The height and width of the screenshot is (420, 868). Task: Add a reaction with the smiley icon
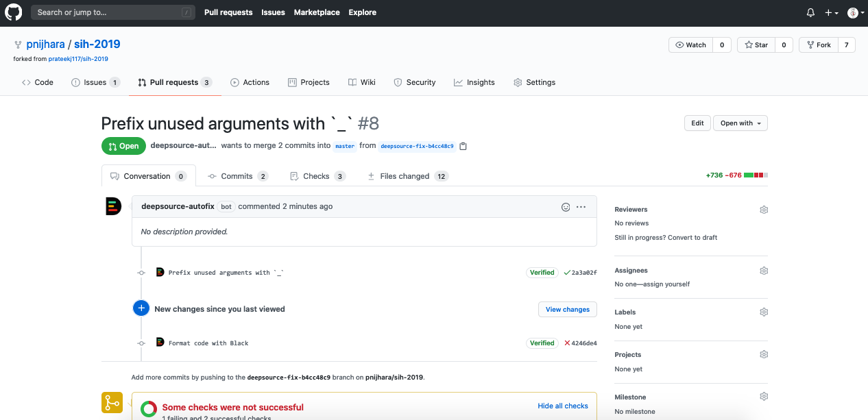pos(565,206)
